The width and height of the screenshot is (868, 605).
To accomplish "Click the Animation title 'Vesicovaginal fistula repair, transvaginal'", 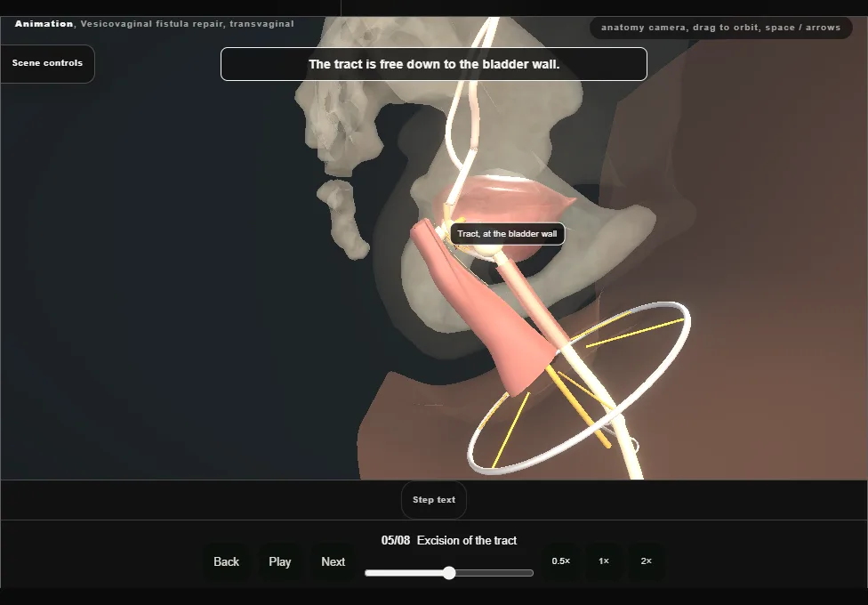I will tap(187, 24).
